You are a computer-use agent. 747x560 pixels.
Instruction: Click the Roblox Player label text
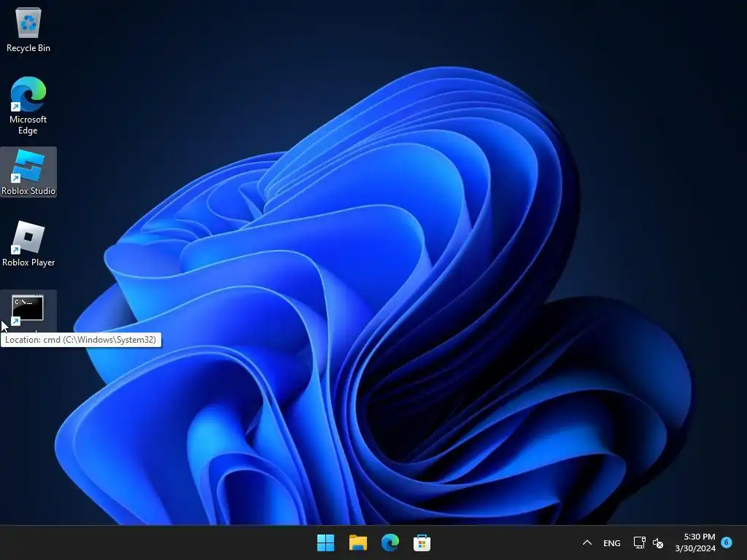28,262
